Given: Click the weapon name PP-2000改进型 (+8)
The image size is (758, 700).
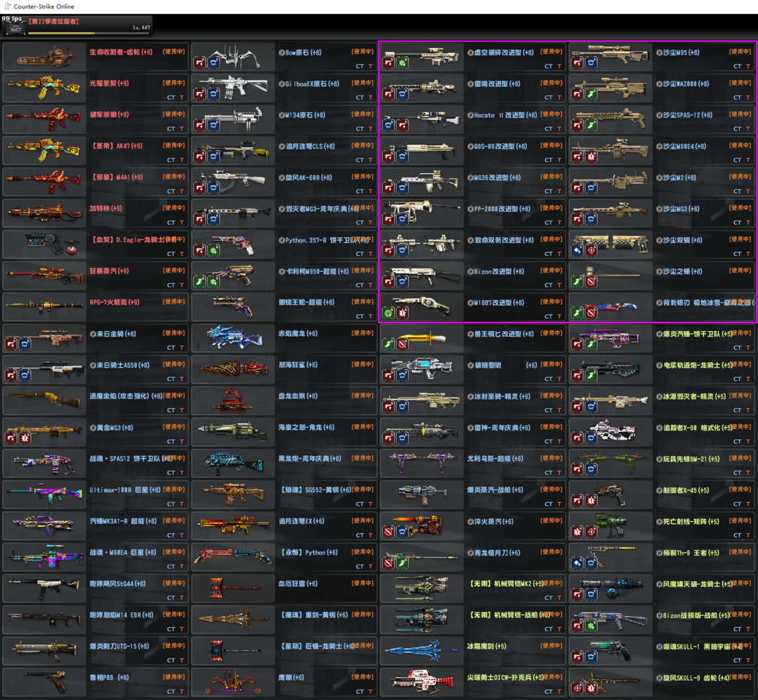Looking at the screenshot, I should (x=502, y=209).
